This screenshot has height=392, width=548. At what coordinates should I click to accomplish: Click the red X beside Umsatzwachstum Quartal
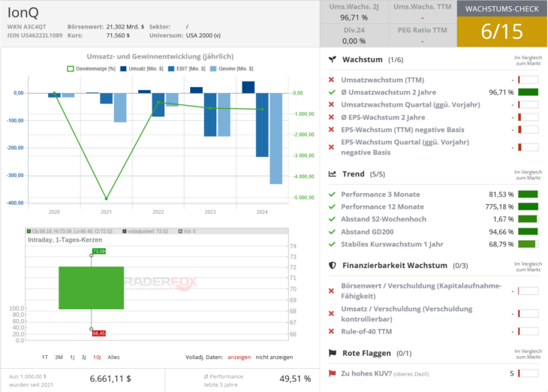pos(331,104)
